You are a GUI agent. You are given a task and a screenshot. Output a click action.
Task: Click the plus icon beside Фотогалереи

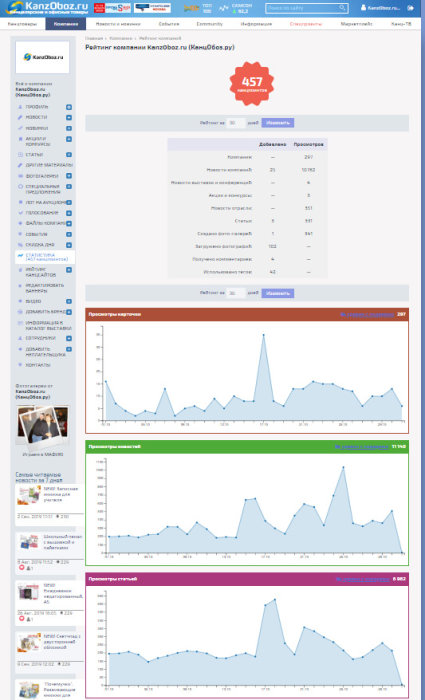(x=69, y=175)
